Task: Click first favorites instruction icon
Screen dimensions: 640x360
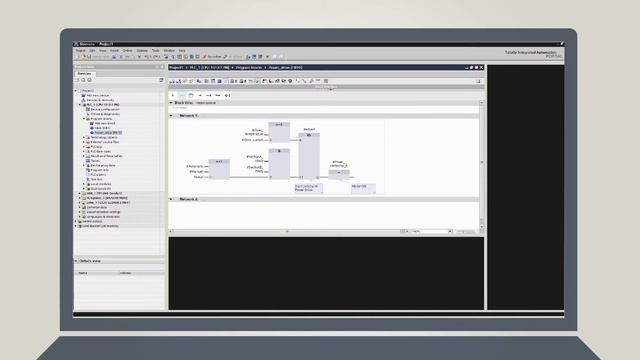Action: coord(173,96)
